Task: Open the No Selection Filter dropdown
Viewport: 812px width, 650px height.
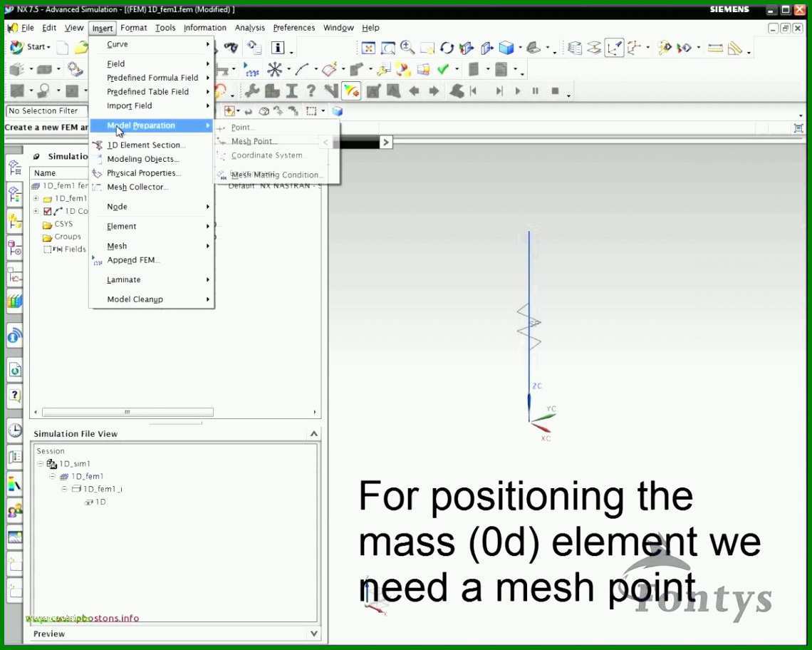Action: [x=46, y=111]
